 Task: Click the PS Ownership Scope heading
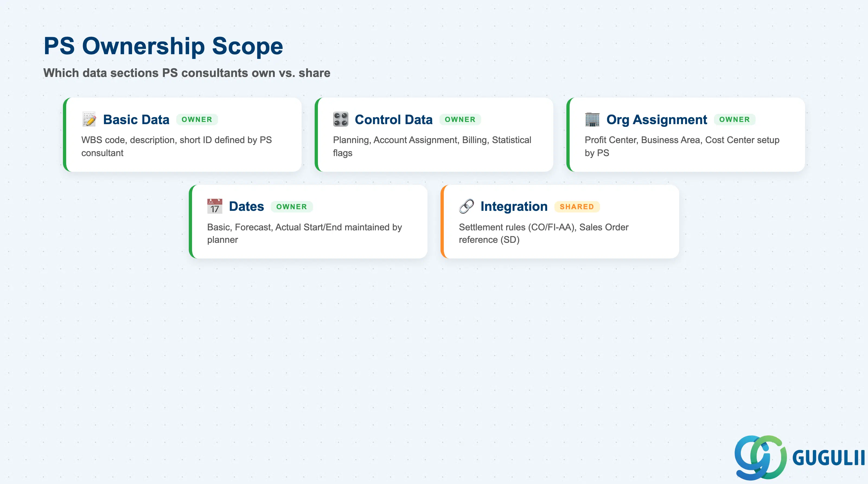click(x=163, y=46)
